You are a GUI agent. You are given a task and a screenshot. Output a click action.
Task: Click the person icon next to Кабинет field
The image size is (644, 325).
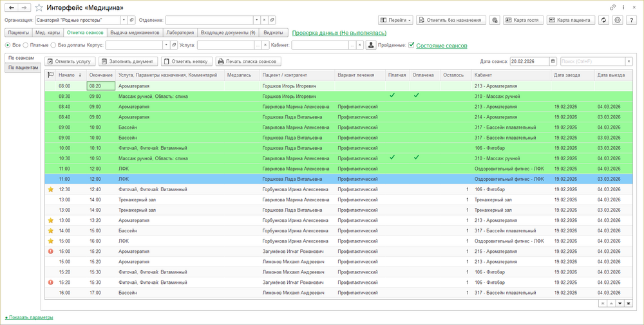pos(371,46)
